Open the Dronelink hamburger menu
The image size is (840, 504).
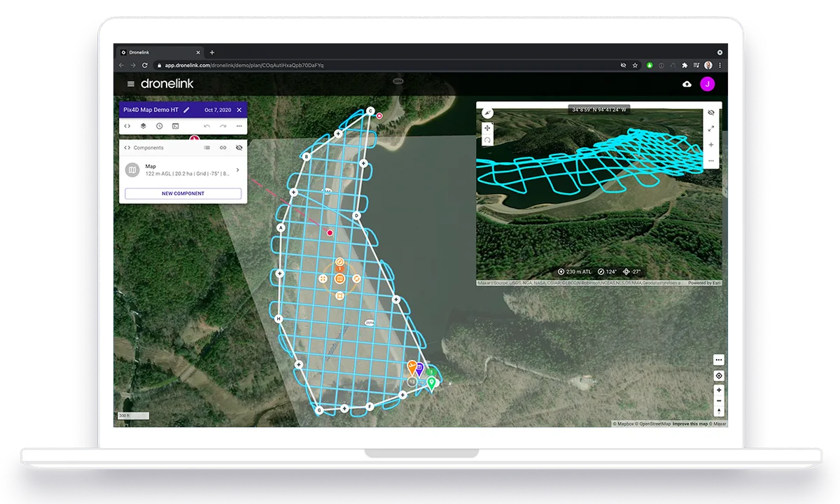[x=130, y=84]
